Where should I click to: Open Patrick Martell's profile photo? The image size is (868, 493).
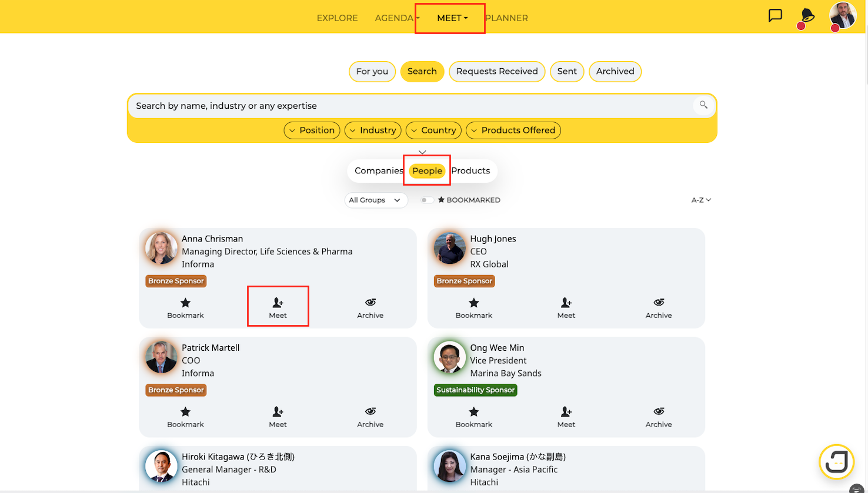click(161, 357)
